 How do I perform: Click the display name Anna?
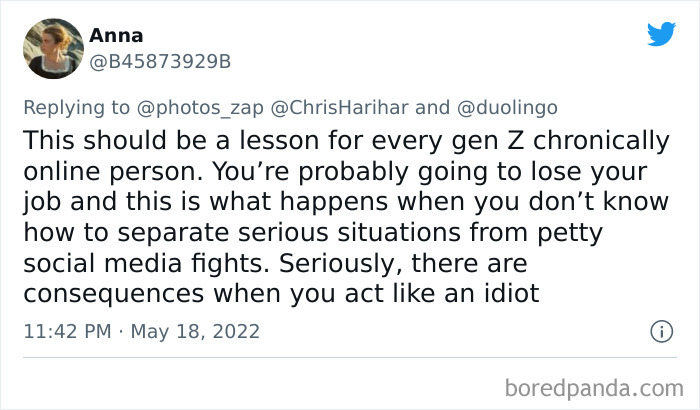click(x=116, y=36)
